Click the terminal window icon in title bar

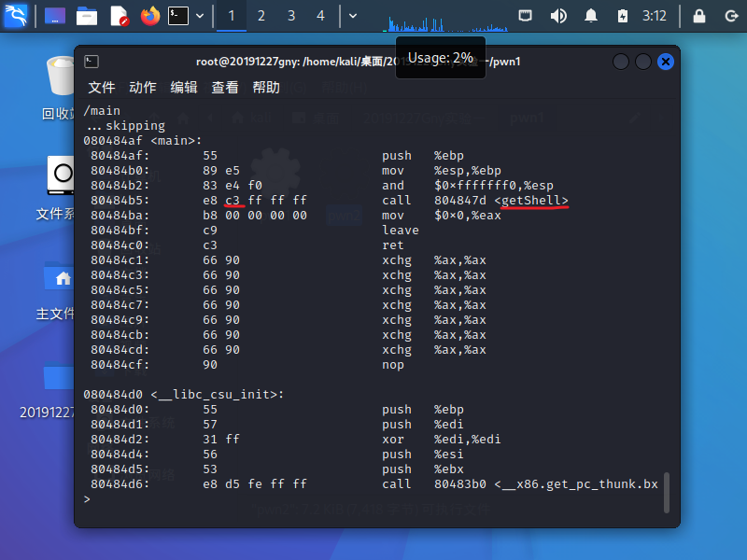pyautogui.click(x=92, y=62)
